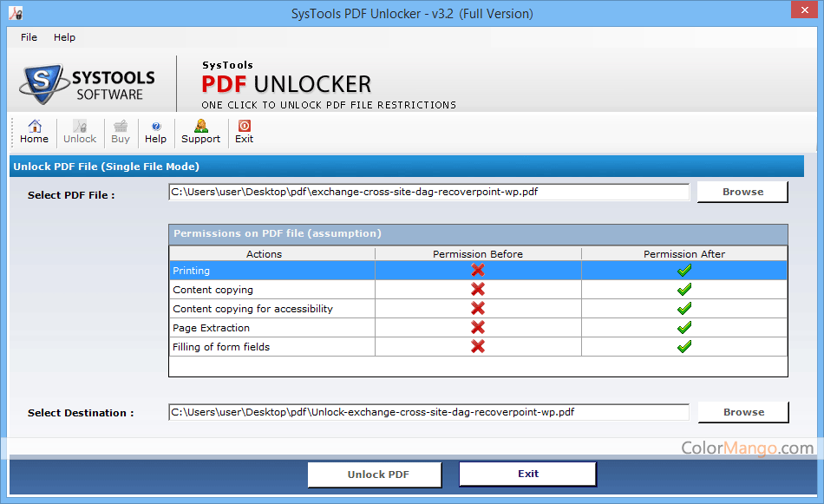Click the Unlock toolbar icon
The height and width of the screenshot is (504, 824).
pos(80,132)
